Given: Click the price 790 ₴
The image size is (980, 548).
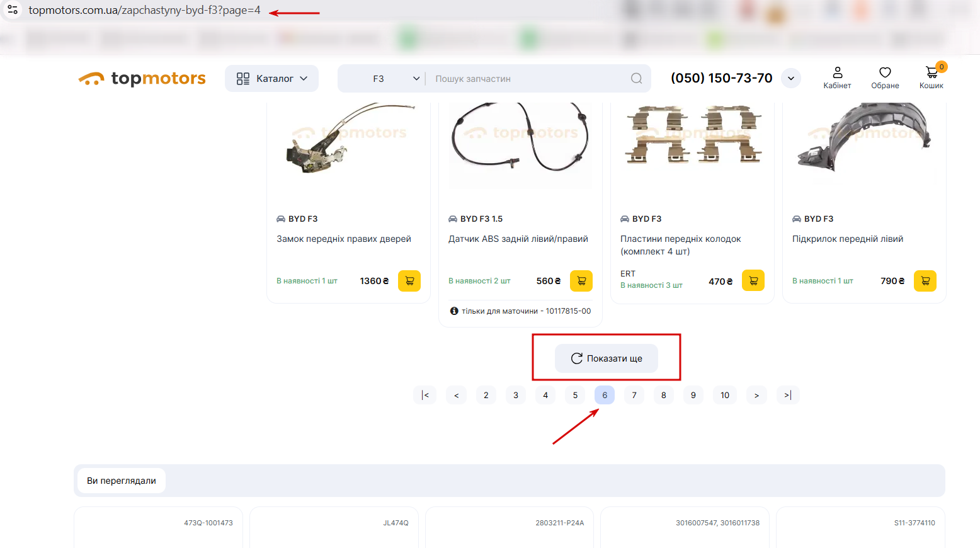Looking at the screenshot, I should point(892,281).
